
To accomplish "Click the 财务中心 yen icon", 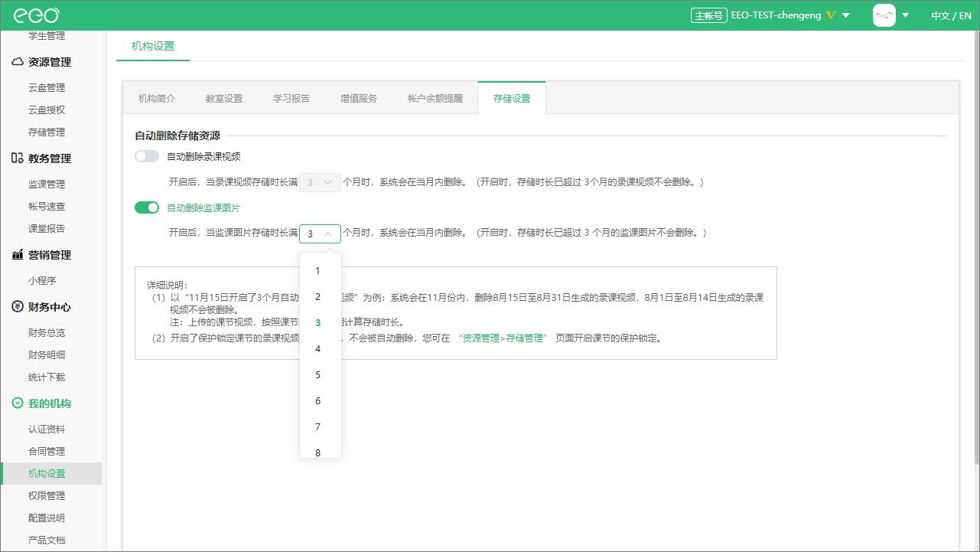I will 18,307.
